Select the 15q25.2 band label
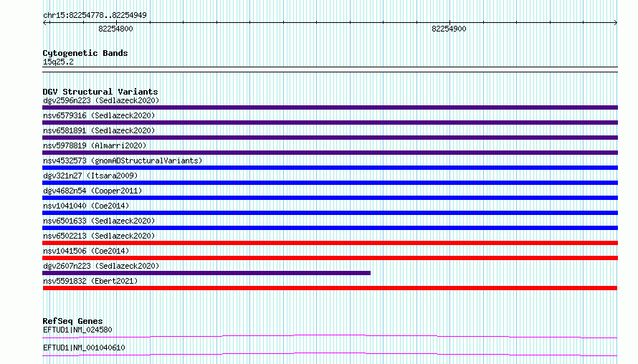This screenshot has height=364, width=638. point(58,62)
